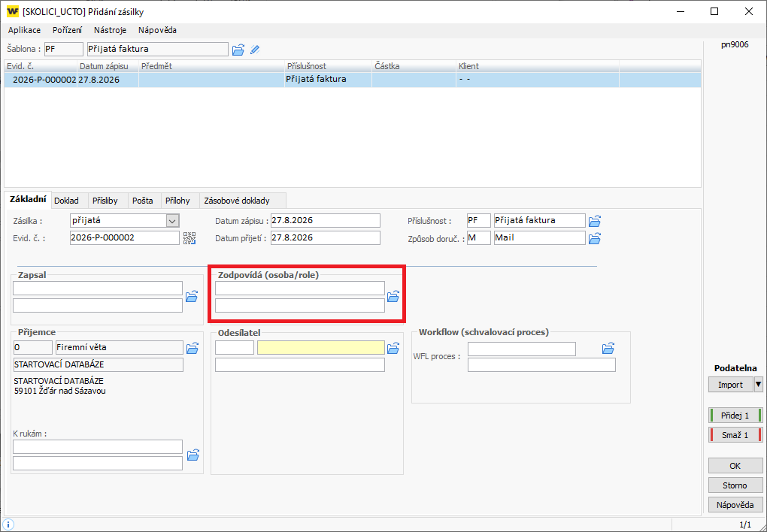Click the Datum přijetí input field
Screen dimensions: 767x532
(x=326, y=238)
